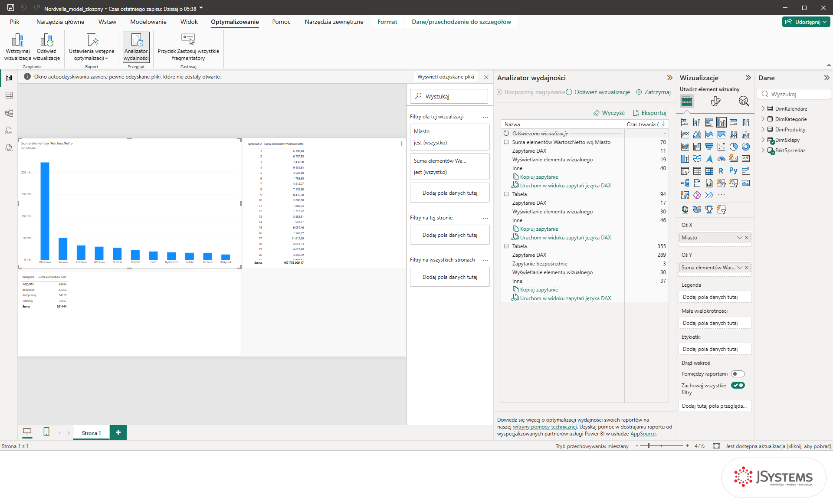Click Wyświetl odzyskane pliki button
The height and width of the screenshot is (504, 833).
coord(446,77)
